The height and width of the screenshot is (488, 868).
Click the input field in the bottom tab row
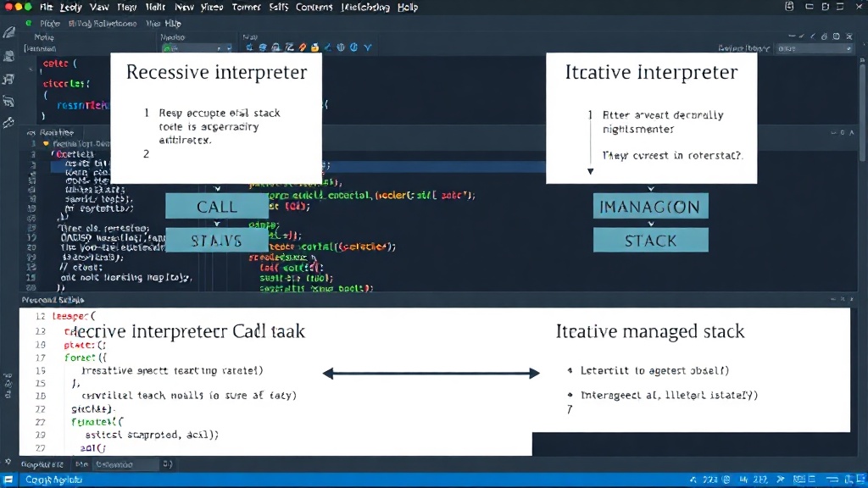(127, 464)
